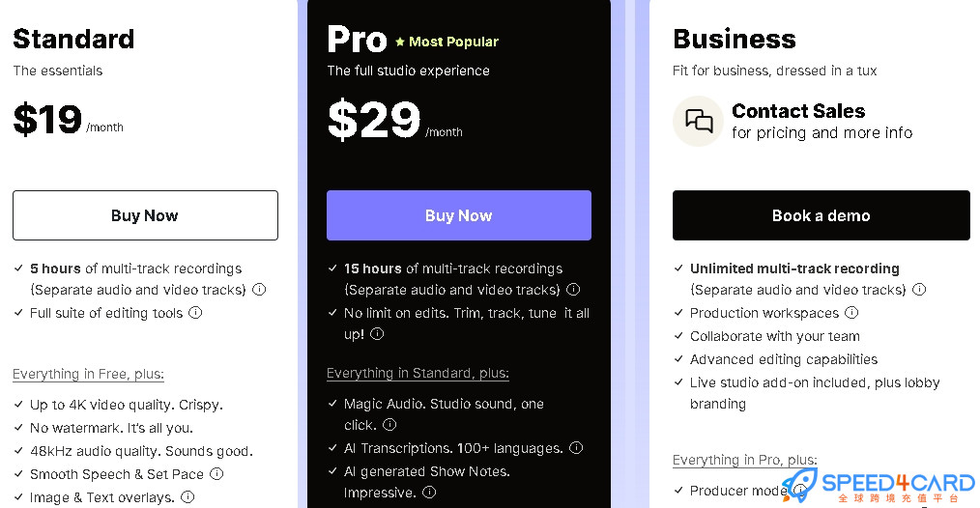Screen dimensions: 980x508
Task: Click info icon beside Standard's separate tracks line
Action: point(259,290)
